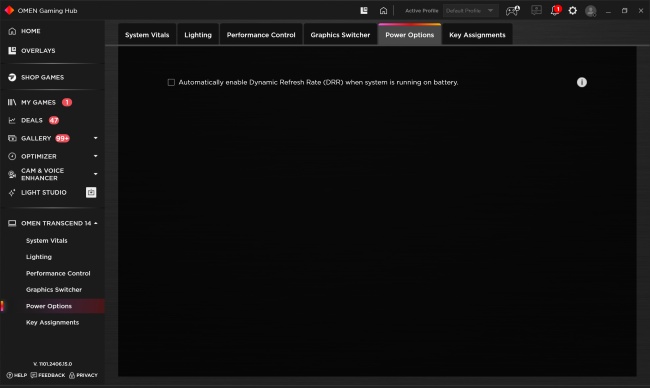Click the Light Studio sparkle icon
The width and height of the screenshot is (650, 388).
click(12, 192)
